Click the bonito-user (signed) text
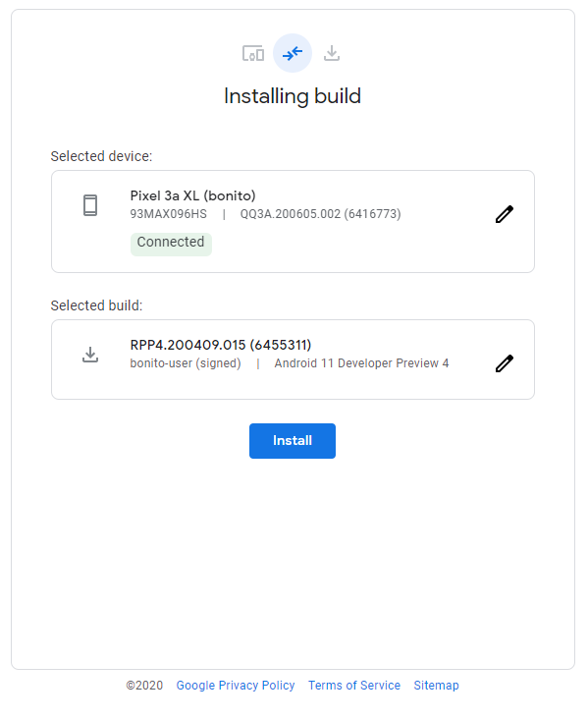 186,363
